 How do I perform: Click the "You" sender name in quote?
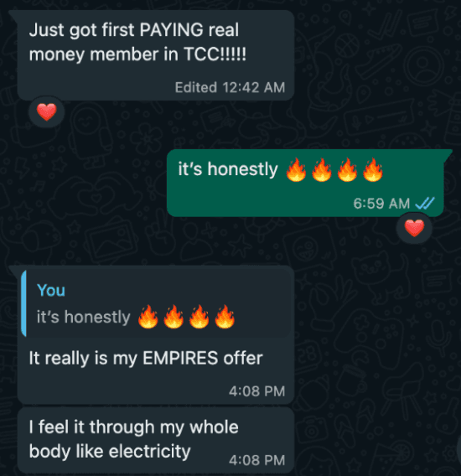pyautogui.click(x=51, y=290)
